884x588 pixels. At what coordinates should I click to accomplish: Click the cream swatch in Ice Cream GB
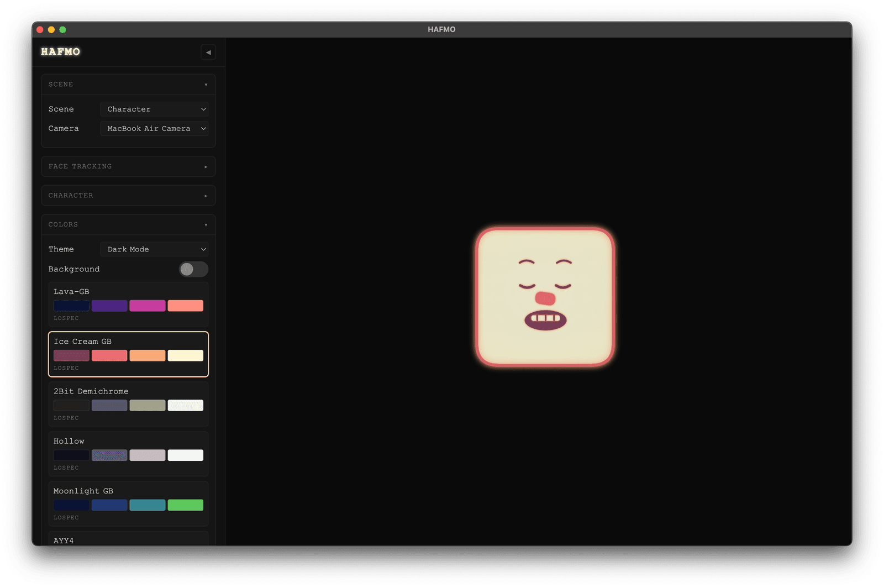click(186, 355)
